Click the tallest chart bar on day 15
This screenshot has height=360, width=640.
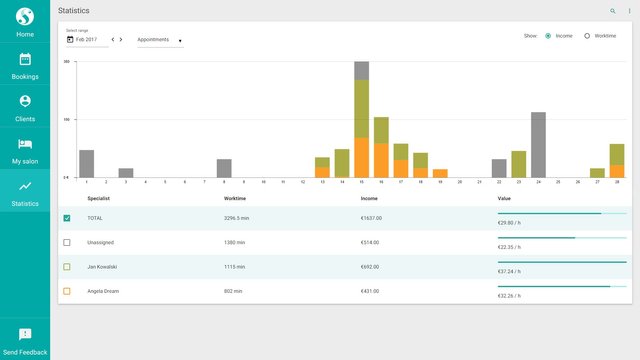(362, 119)
